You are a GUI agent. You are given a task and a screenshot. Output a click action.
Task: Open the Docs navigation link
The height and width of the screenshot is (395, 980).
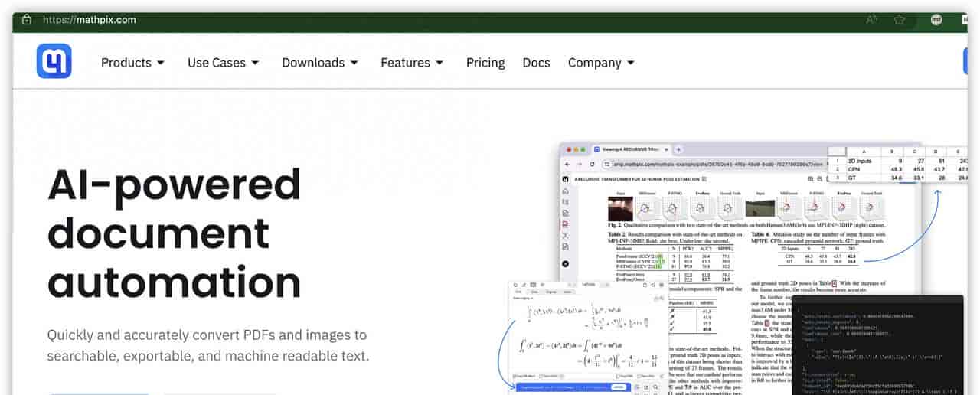536,63
